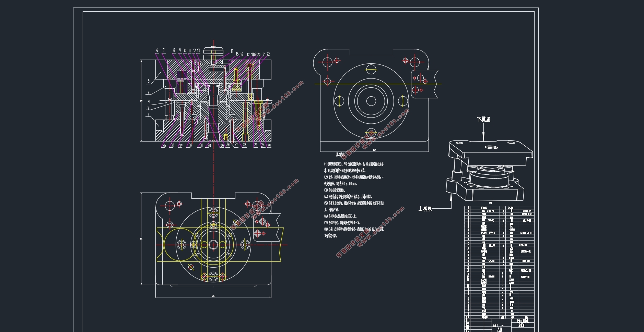This screenshot has width=644, height=332.
Task: Click the center circle of upper plan view
Action: click(x=371, y=101)
